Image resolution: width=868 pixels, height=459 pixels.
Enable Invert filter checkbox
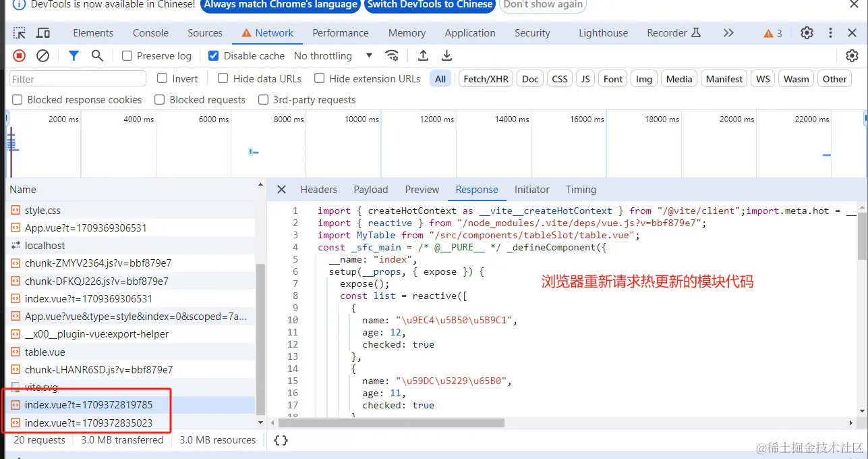pos(162,78)
